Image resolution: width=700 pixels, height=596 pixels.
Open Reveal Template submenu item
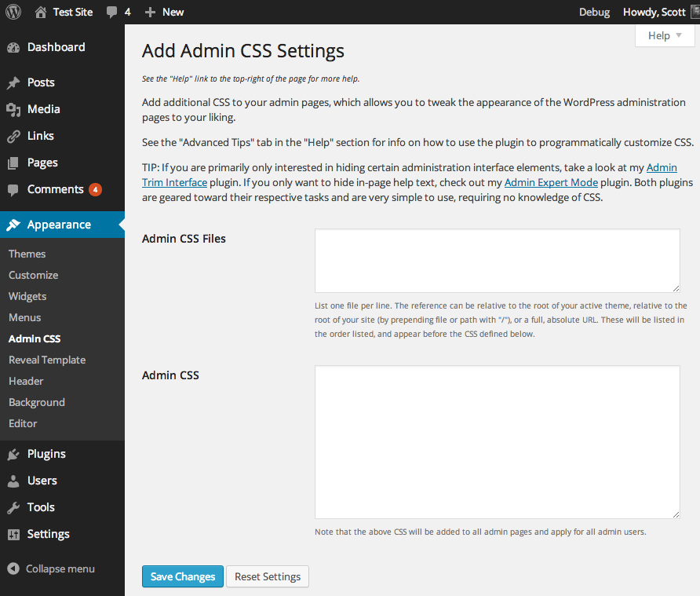tap(47, 360)
